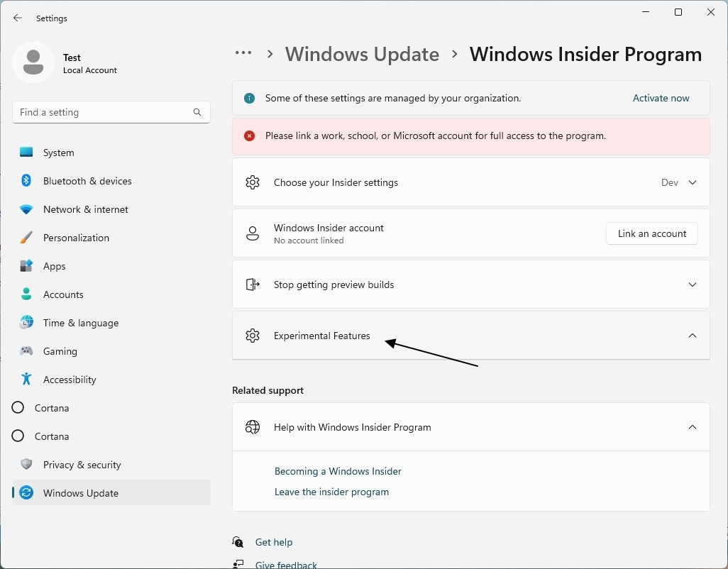Click the Time & language globe icon
The height and width of the screenshot is (569, 728).
pyautogui.click(x=26, y=323)
